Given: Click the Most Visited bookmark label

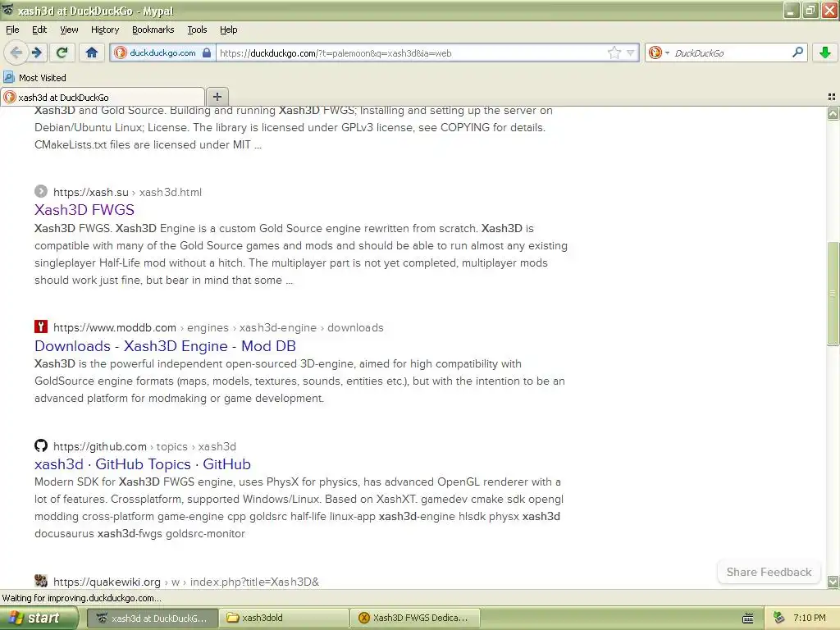Looking at the screenshot, I should (43, 78).
